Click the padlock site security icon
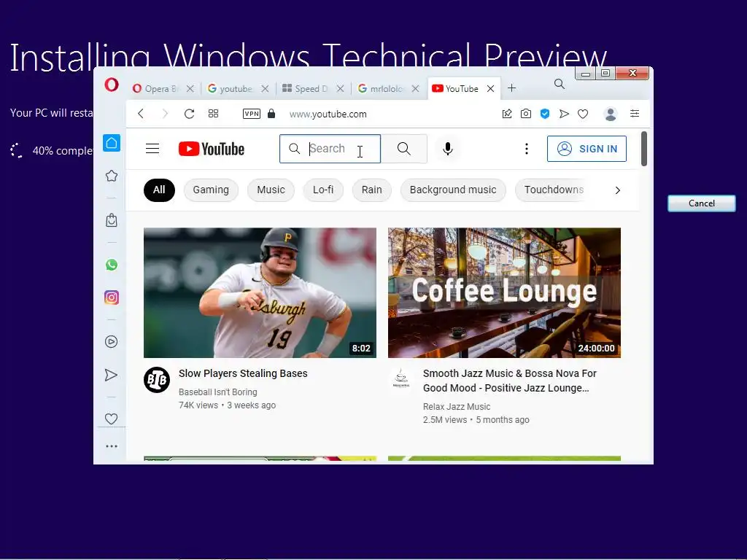Image resolution: width=747 pixels, height=560 pixels. pyautogui.click(x=271, y=113)
